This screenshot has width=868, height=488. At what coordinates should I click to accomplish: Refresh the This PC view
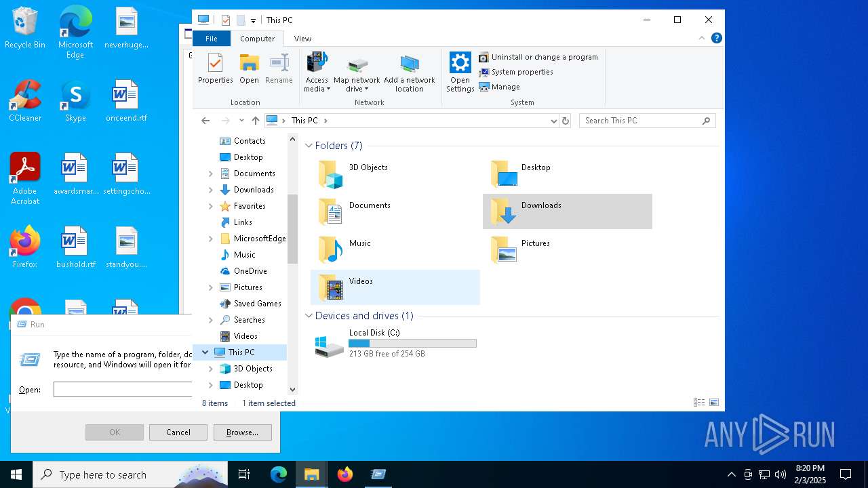coord(566,121)
